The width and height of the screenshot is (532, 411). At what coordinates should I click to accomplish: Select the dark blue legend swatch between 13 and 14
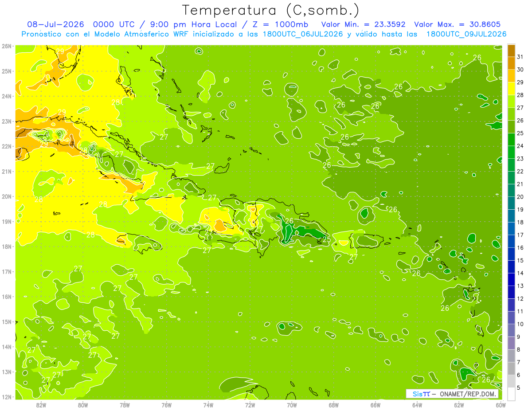pos(511,280)
